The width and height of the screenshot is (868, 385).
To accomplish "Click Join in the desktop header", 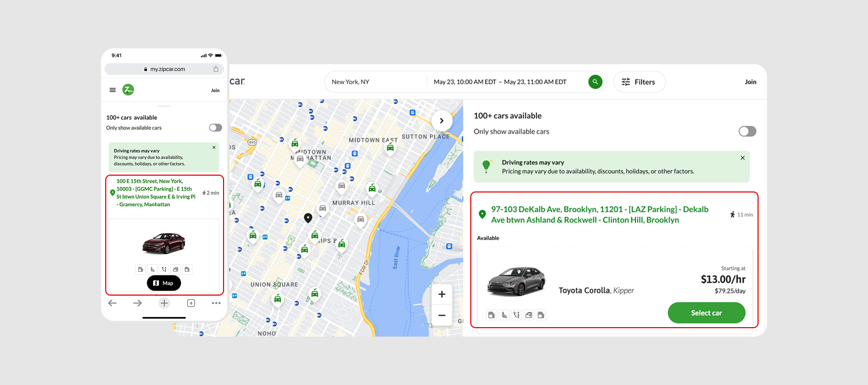I will 751,82.
